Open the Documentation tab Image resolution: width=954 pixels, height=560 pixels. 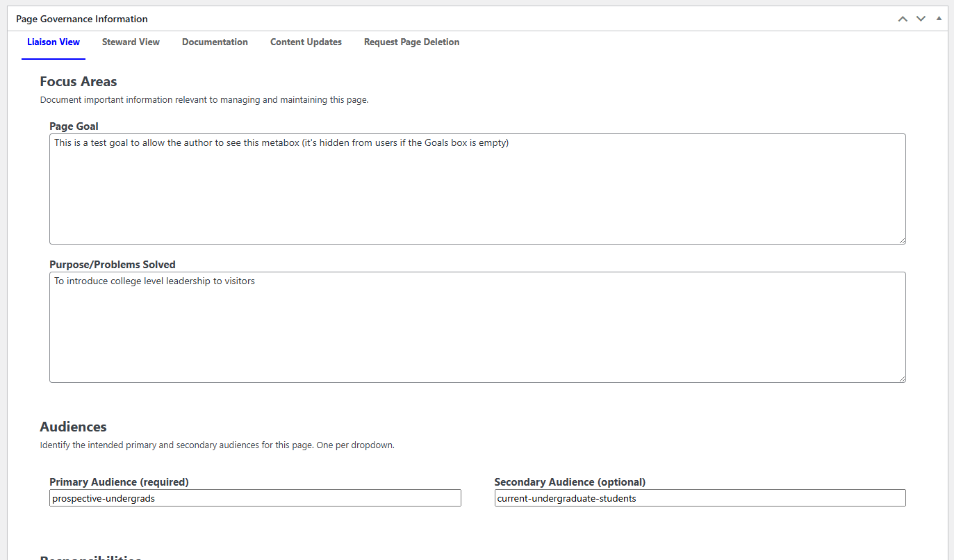[x=215, y=42]
